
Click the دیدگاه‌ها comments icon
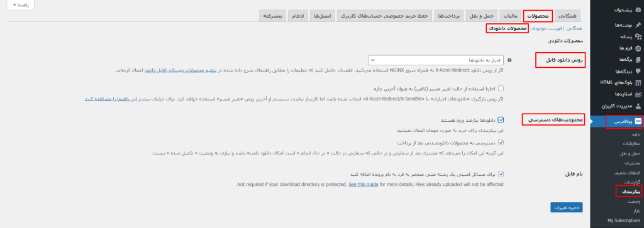click(x=638, y=71)
